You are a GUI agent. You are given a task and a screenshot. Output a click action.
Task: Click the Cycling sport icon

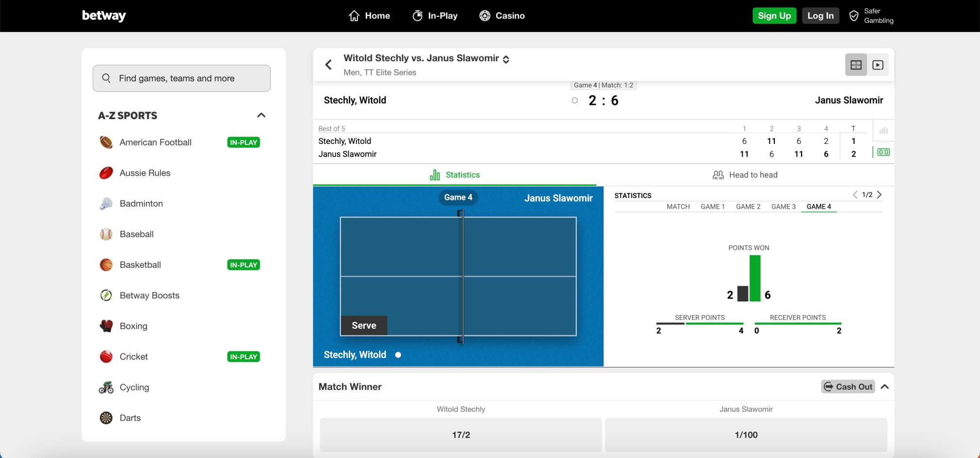click(x=106, y=388)
